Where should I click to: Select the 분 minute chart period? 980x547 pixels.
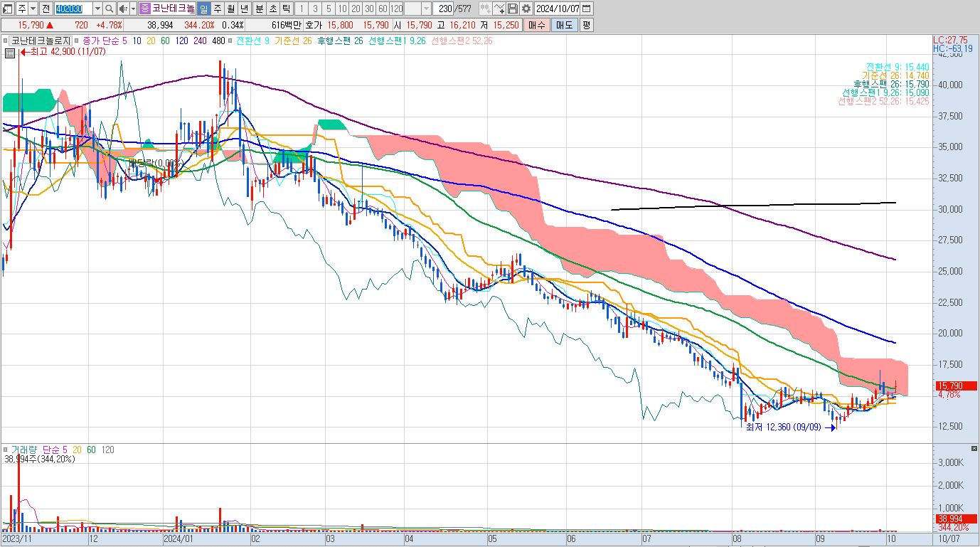(x=258, y=9)
